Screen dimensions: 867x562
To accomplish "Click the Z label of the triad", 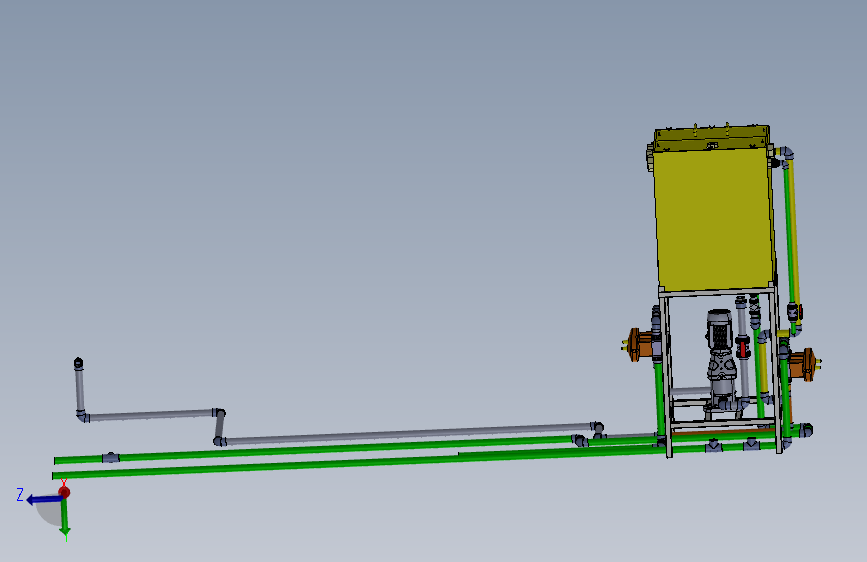I will [20, 495].
